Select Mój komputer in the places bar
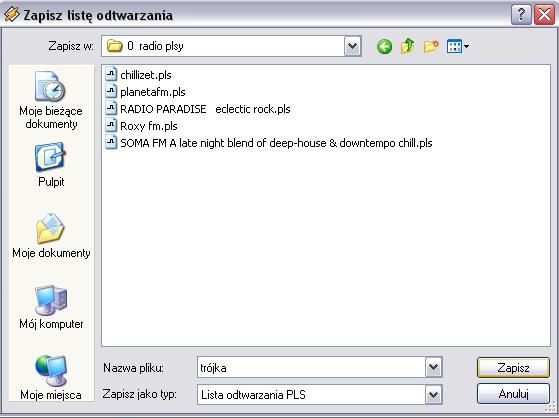 click(x=51, y=307)
